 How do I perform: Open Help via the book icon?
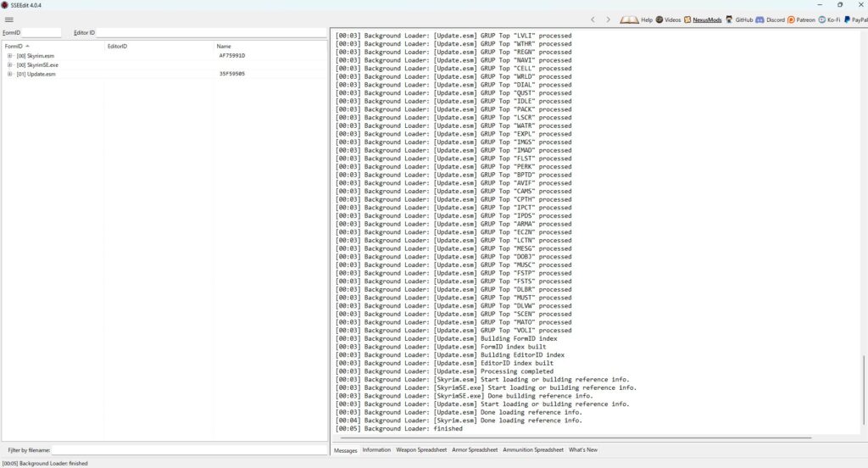pyautogui.click(x=629, y=19)
